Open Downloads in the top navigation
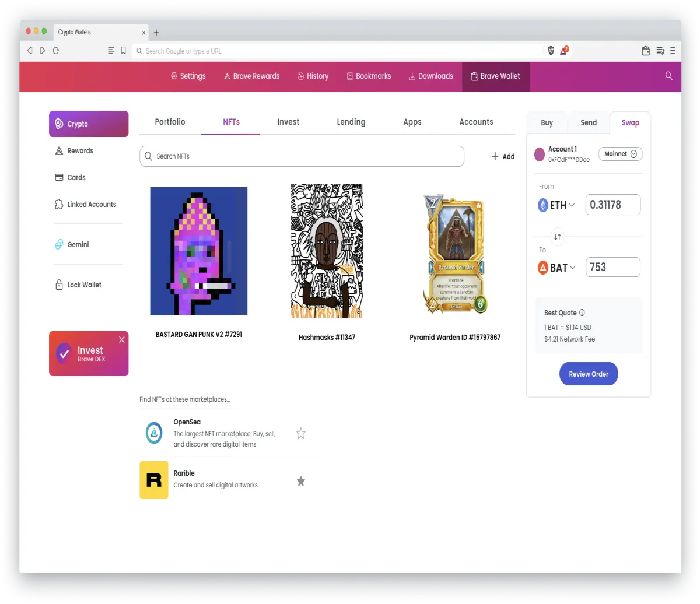The image size is (700, 604). pyautogui.click(x=430, y=76)
